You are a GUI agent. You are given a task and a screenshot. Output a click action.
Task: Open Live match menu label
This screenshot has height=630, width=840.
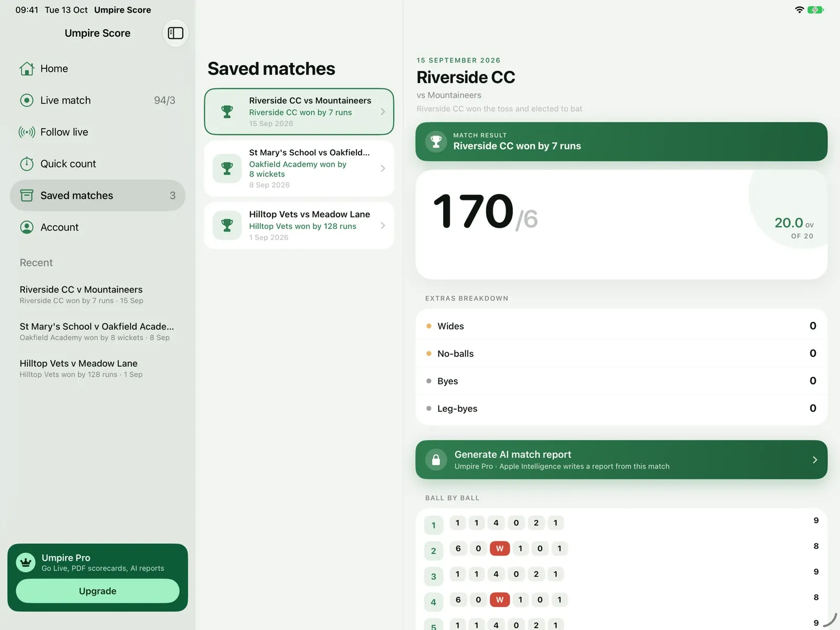(x=66, y=100)
